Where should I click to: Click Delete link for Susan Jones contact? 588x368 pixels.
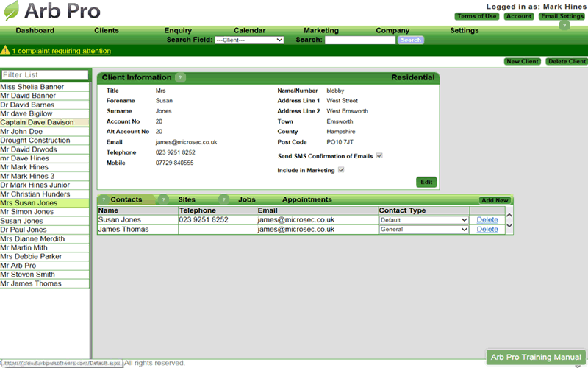(487, 220)
